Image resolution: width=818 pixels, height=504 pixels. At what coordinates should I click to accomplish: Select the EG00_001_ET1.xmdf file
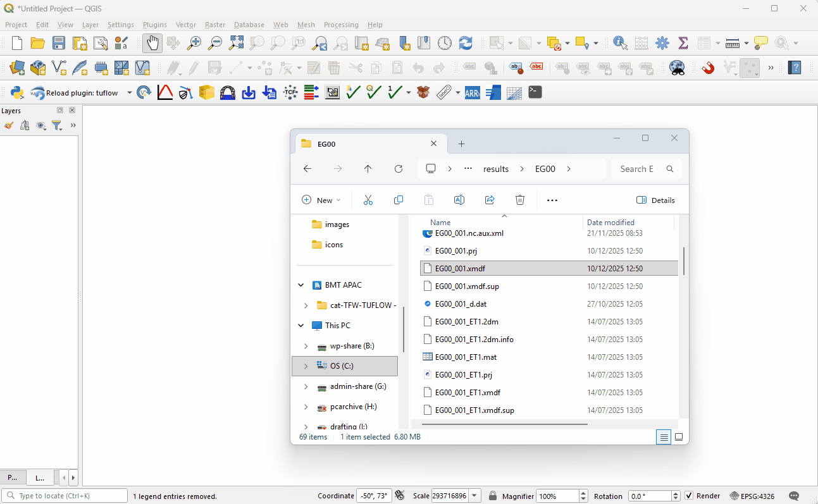tap(468, 393)
